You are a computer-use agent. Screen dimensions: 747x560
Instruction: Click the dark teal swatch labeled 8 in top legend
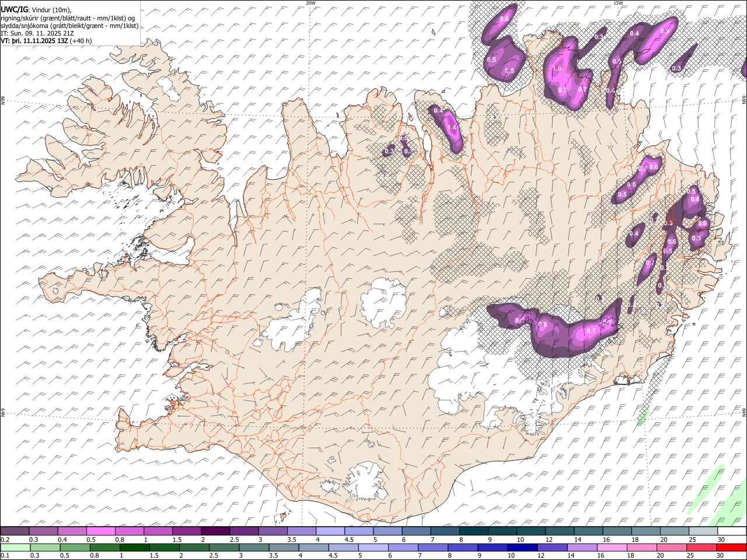tap(473, 531)
